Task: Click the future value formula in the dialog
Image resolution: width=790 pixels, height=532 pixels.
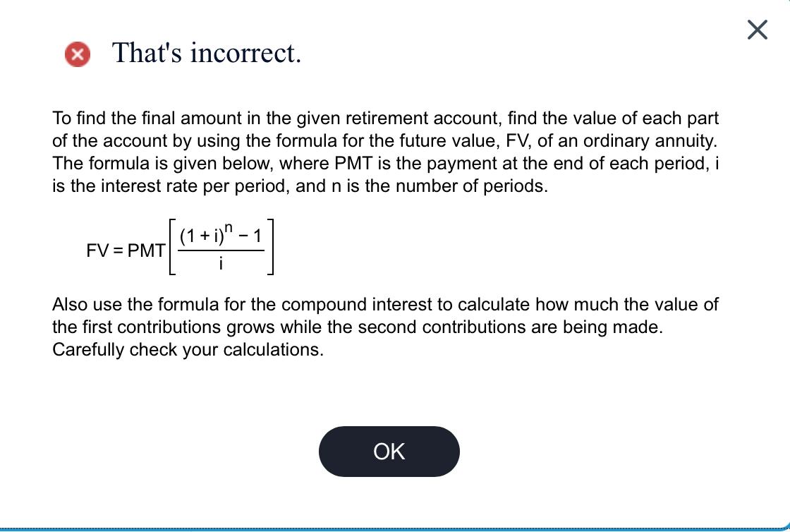Action: click(x=180, y=247)
